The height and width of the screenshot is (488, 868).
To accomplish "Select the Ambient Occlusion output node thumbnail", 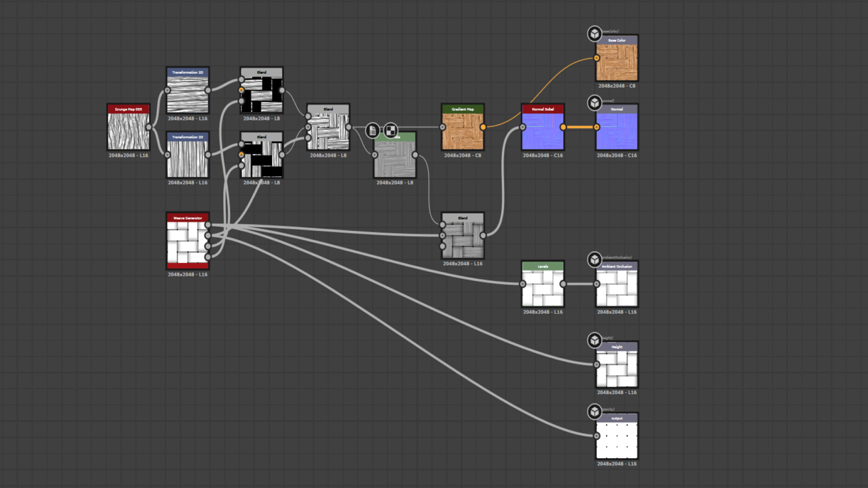I will (x=617, y=288).
